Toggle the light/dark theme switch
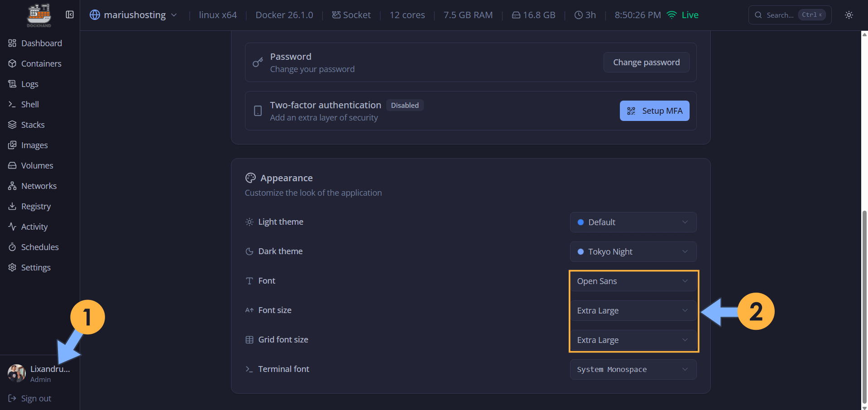Image resolution: width=868 pixels, height=410 pixels. tap(849, 14)
